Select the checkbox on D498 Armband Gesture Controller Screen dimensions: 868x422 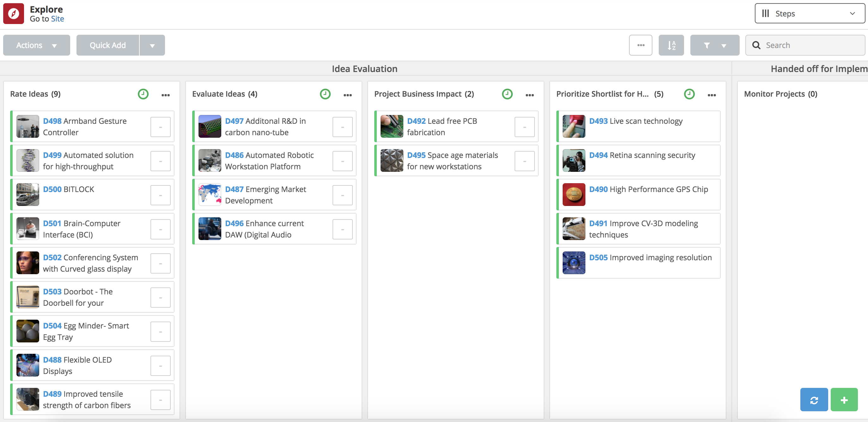pyautogui.click(x=160, y=127)
